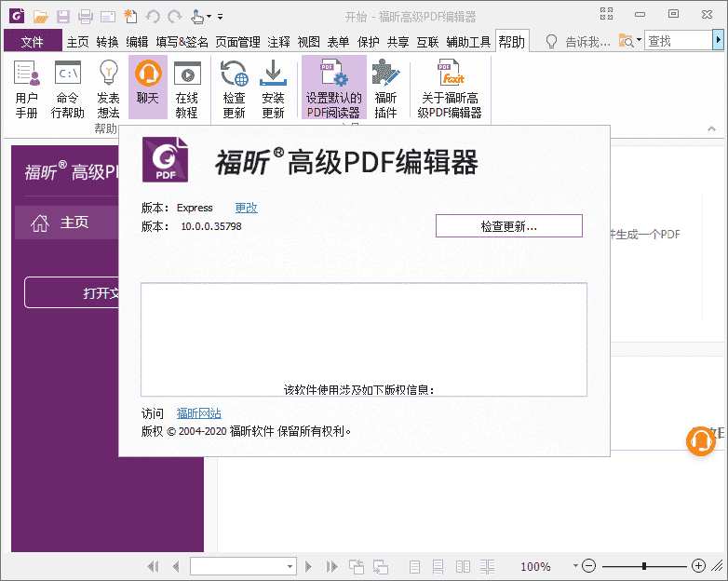The width and height of the screenshot is (728, 581).
Task: Open zoom percentage dropdown arrow
Action: point(575,566)
